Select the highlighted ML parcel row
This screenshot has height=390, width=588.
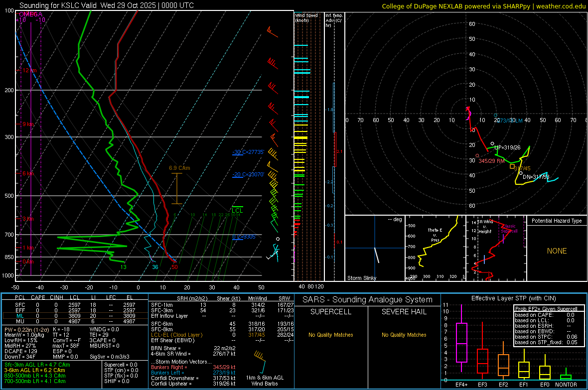75,316
